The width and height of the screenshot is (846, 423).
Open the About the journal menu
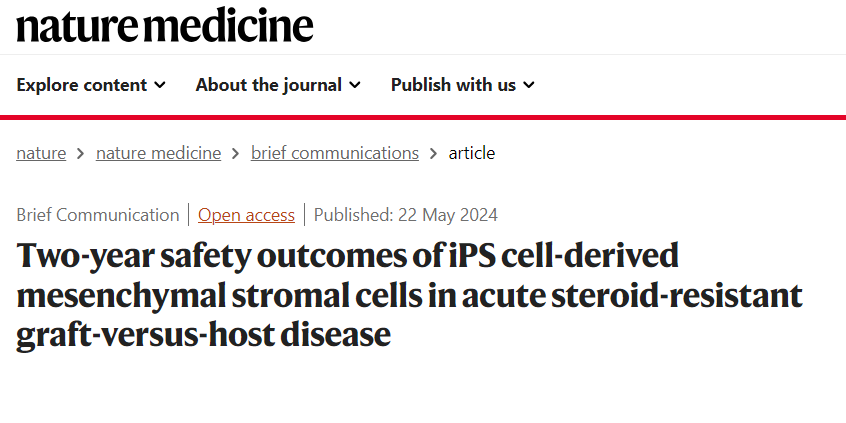click(x=269, y=85)
